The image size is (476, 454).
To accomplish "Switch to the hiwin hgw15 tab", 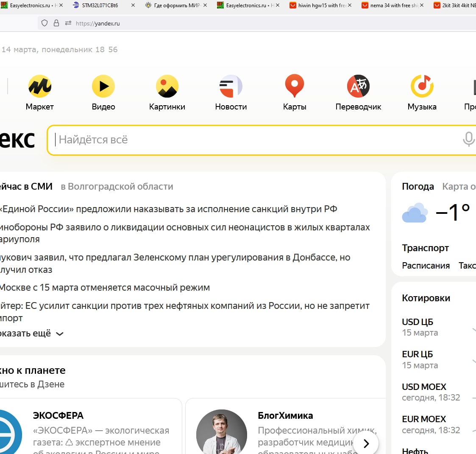I will click(x=319, y=6).
